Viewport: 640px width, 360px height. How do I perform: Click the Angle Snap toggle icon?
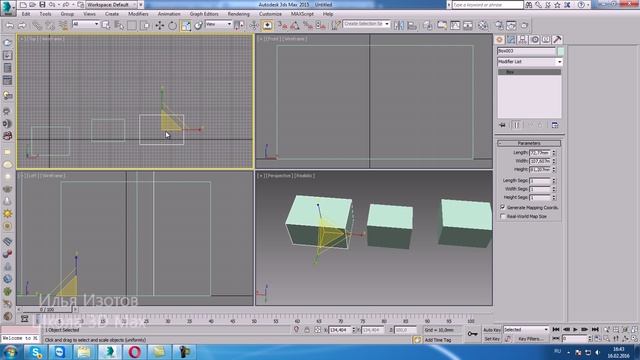[295, 25]
